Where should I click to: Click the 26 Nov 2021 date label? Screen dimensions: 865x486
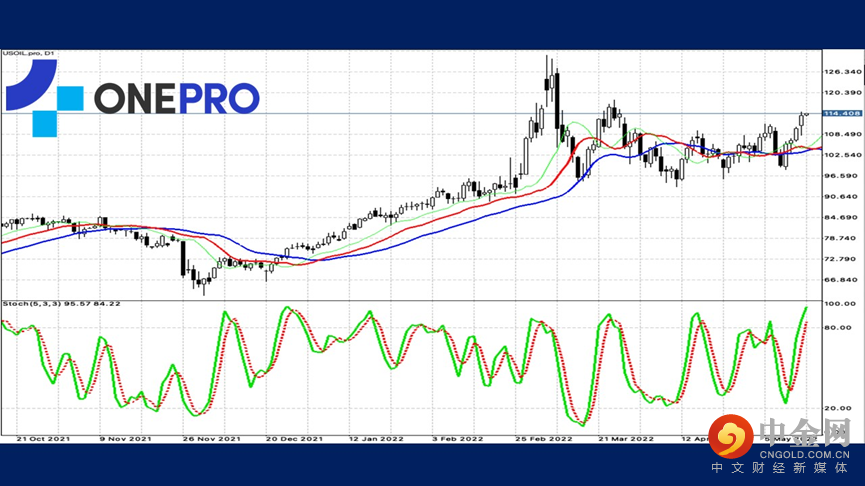pyautogui.click(x=211, y=439)
